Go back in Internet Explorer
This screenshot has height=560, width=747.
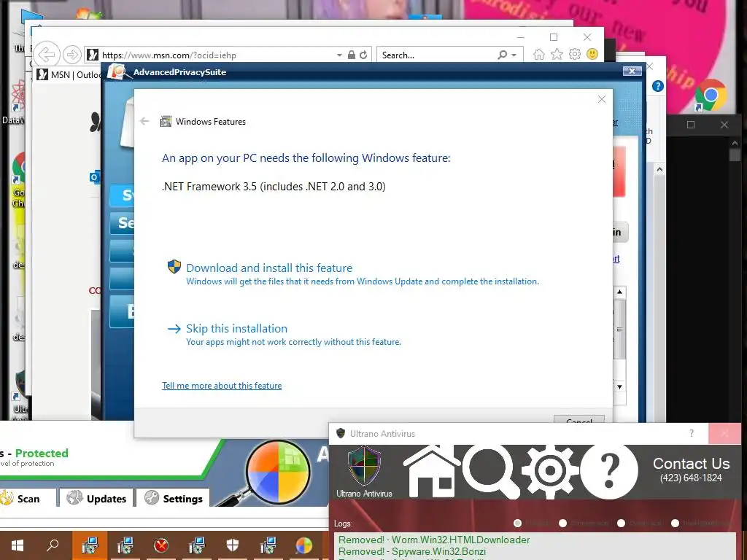point(47,54)
